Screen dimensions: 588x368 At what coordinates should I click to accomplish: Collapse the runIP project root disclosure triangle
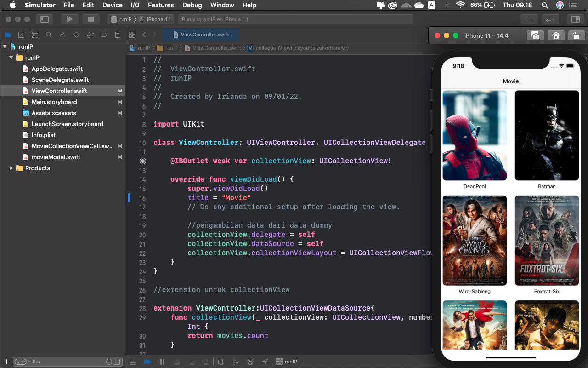[x=5, y=46]
